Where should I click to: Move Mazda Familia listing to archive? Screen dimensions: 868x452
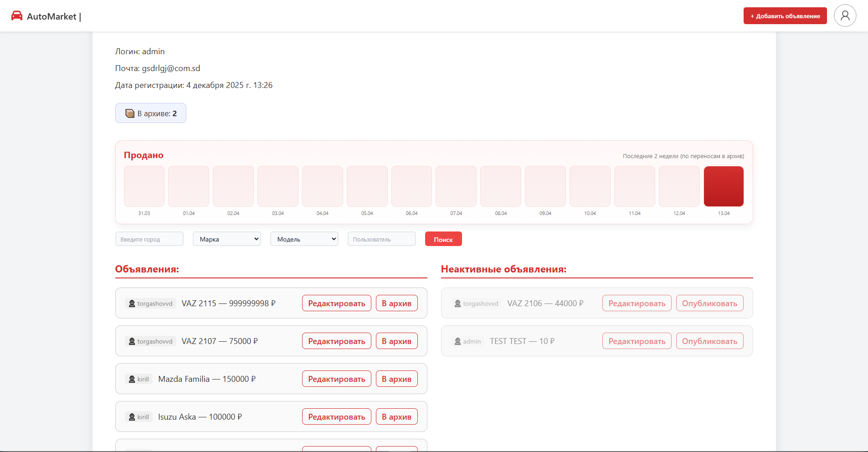(x=396, y=379)
